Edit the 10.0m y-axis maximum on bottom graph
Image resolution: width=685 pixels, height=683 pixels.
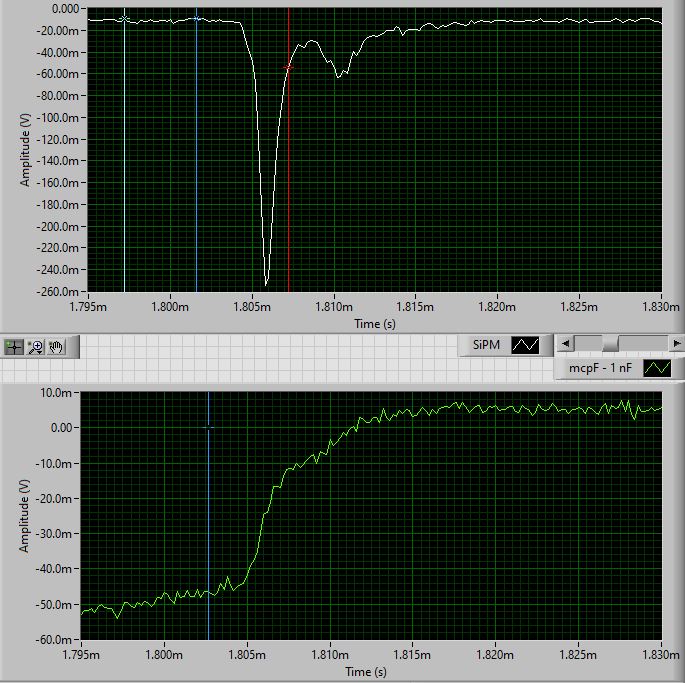pos(55,392)
